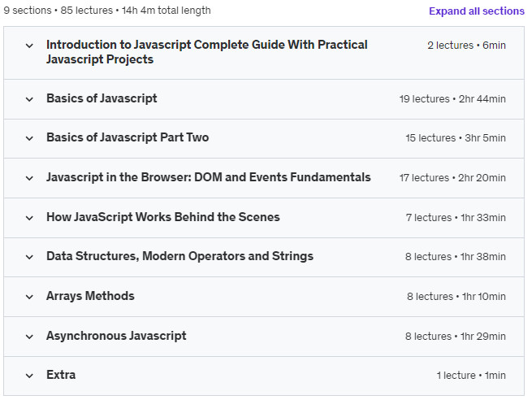
Task: Open Data Structures, Modern Operators and Strings title
Action: [x=179, y=256]
